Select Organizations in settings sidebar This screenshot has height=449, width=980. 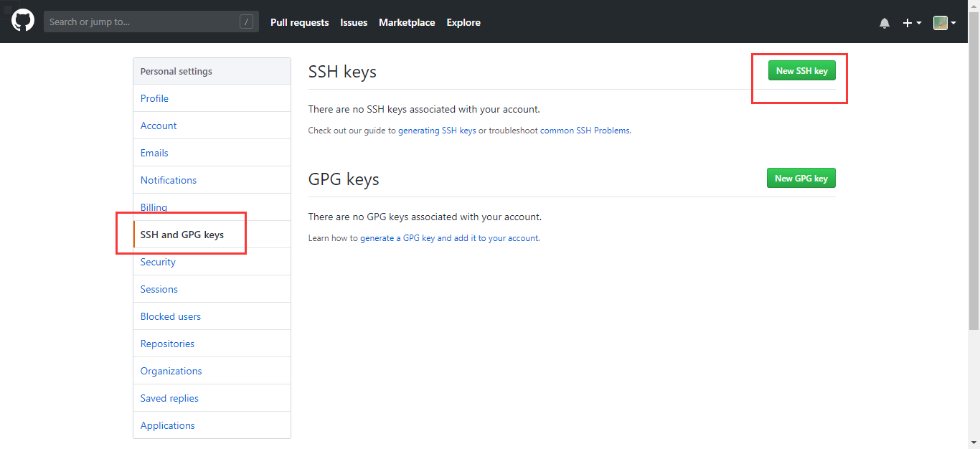(x=212, y=371)
